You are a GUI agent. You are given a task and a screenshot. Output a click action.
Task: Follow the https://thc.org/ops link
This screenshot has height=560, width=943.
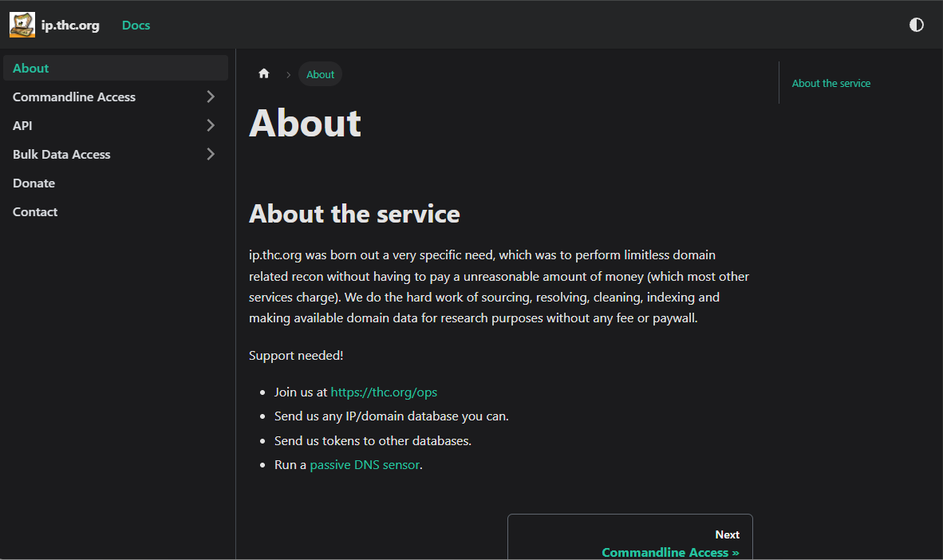pyautogui.click(x=384, y=392)
